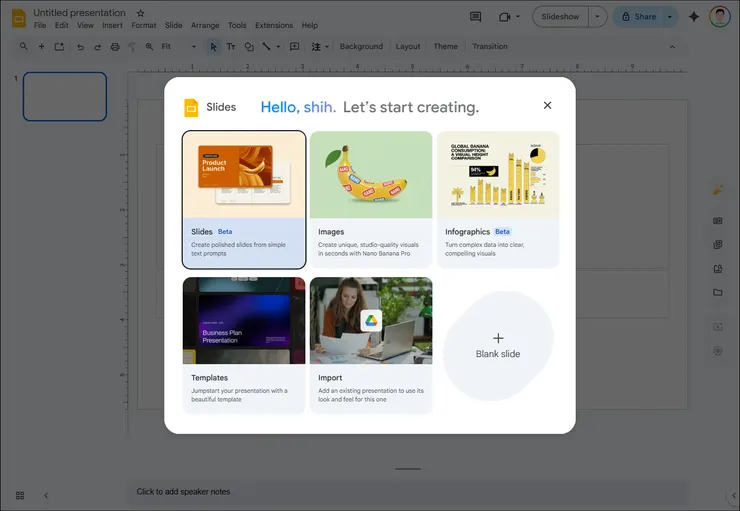Open the comment history icon

click(x=475, y=17)
